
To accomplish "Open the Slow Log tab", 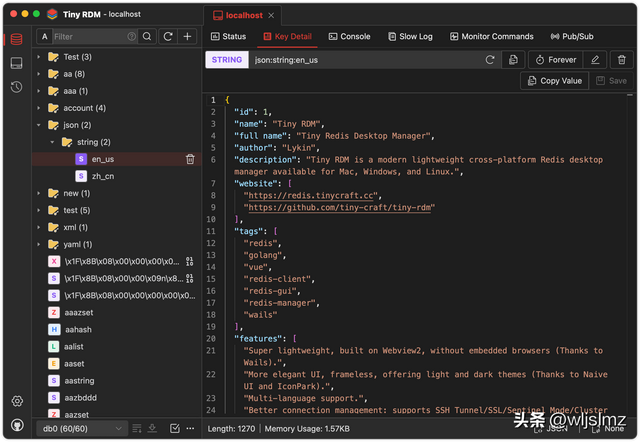I will 410,36.
